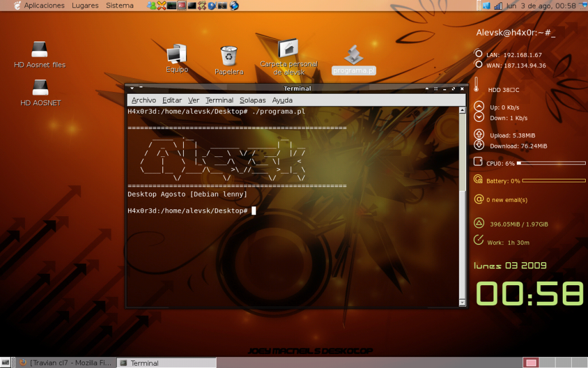This screenshot has width=588, height=368.
Task: Open the HD AOSNET drive icon
Action: 40,88
